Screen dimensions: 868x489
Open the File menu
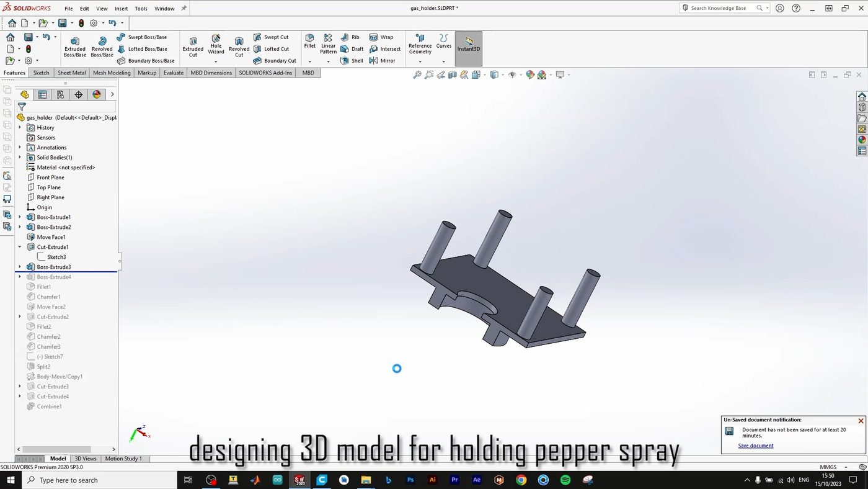[68, 9]
